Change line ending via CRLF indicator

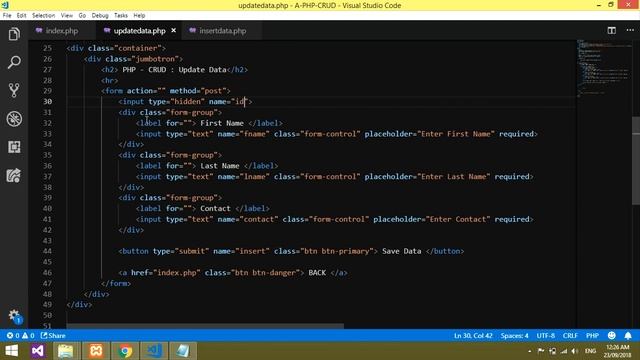[570, 336]
